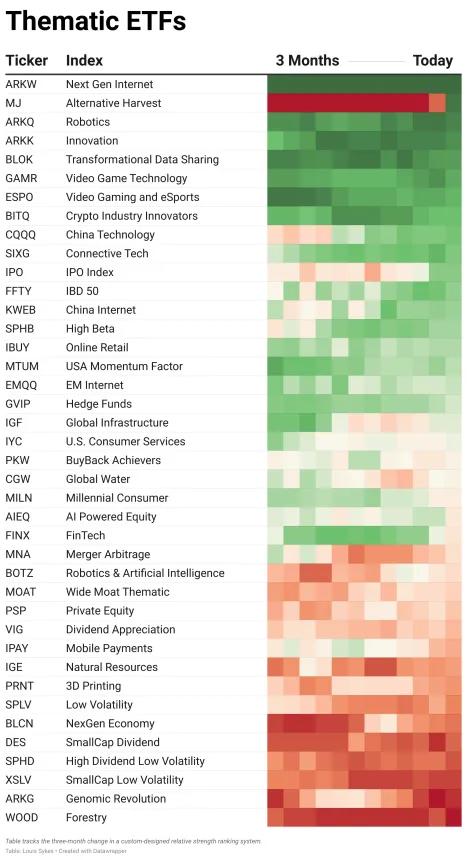
Task: Click the BLOK ticker row
Action: (233, 160)
